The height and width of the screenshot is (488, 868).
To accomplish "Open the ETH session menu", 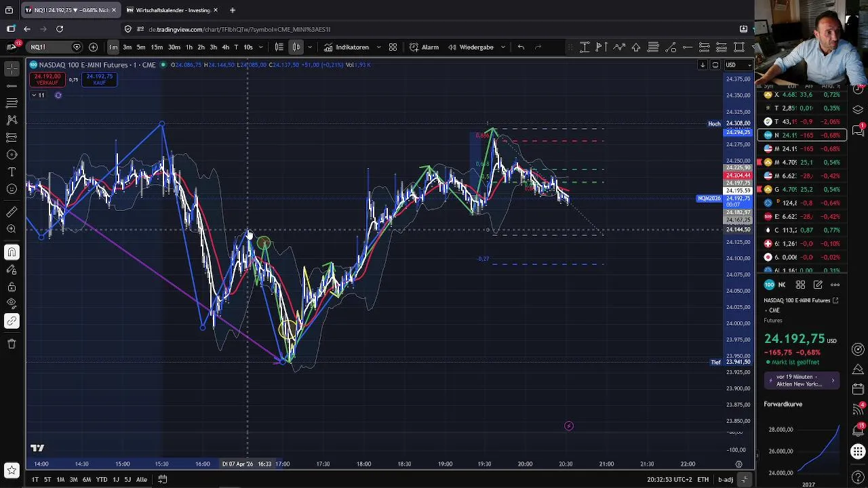I will coord(703,480).
